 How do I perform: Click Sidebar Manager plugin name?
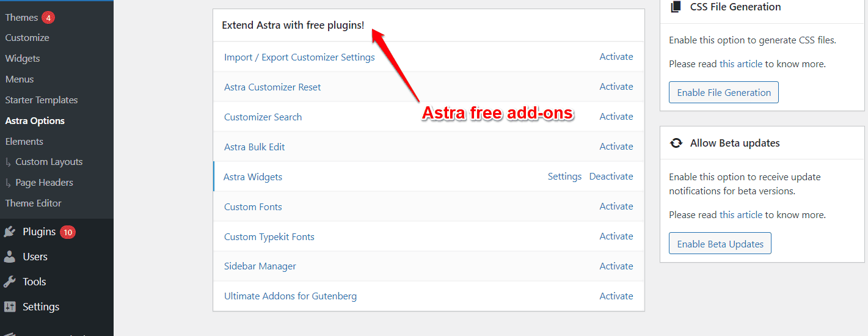(260, 267)
